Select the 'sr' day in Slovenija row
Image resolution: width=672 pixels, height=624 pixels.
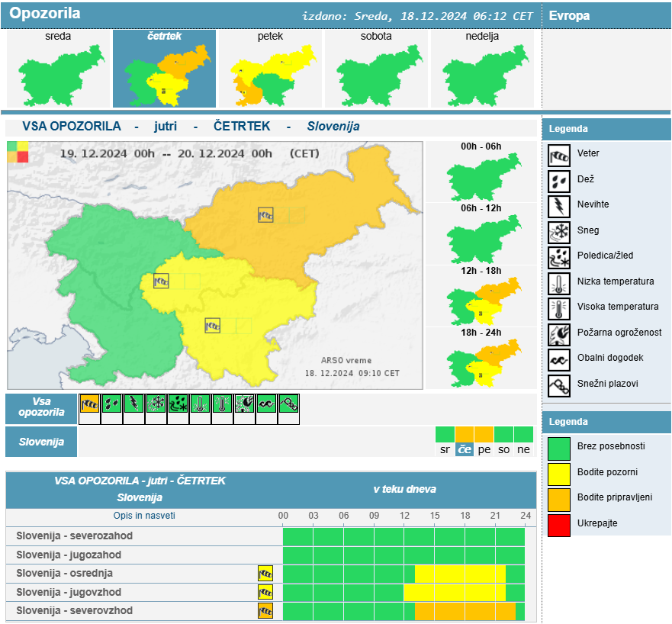445,449
